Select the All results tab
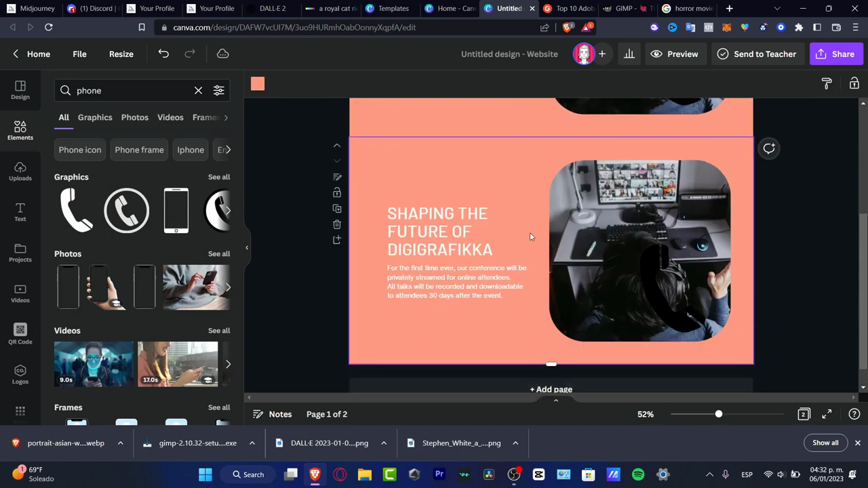Viewport: 868px width, 488px height. click(64, 117)
